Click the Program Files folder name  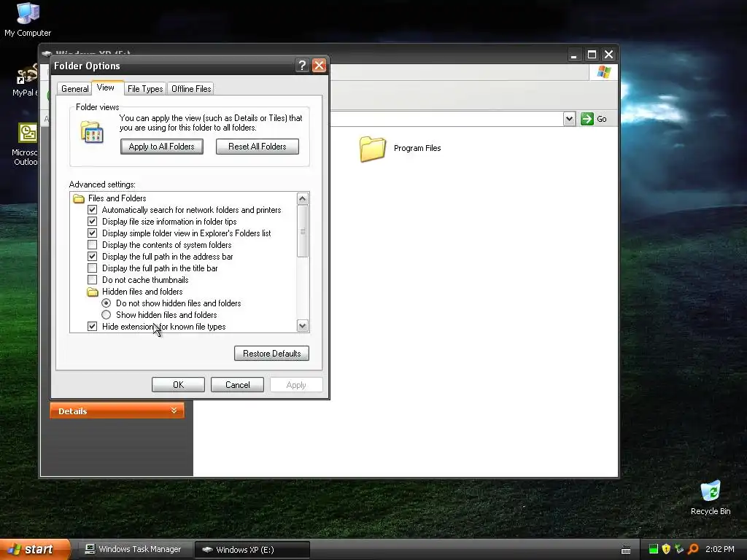coord(417,148)
